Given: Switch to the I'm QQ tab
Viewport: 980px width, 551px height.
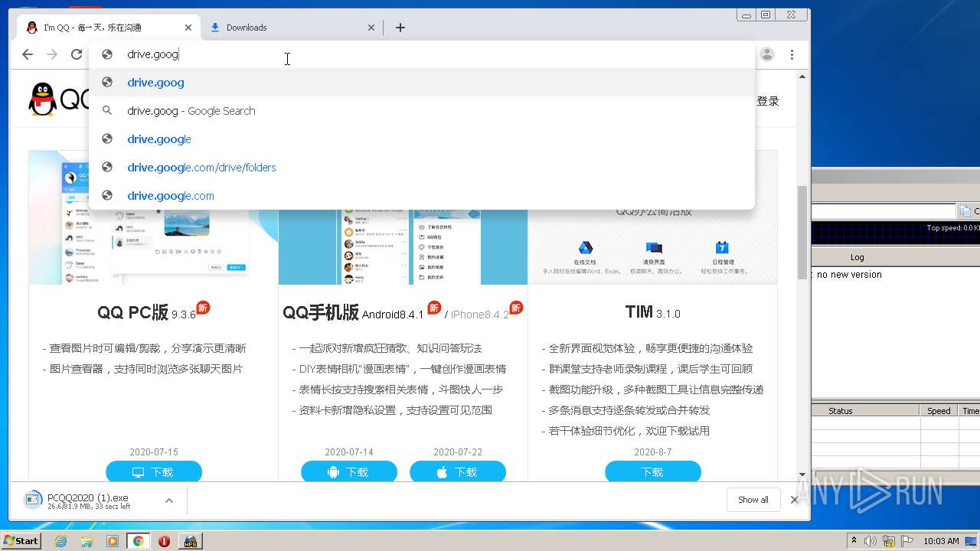Looking at the screenshot, I should tap(109, 28).
